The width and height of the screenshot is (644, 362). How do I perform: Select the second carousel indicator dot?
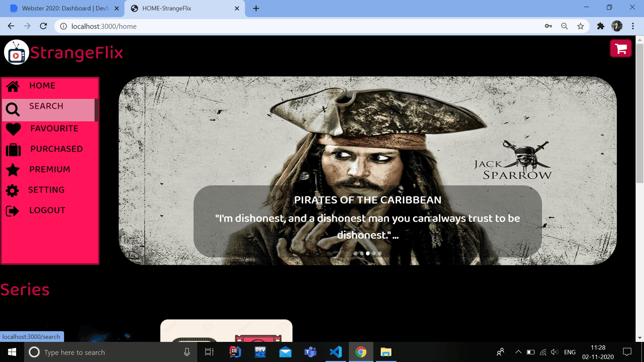(361, 253)
